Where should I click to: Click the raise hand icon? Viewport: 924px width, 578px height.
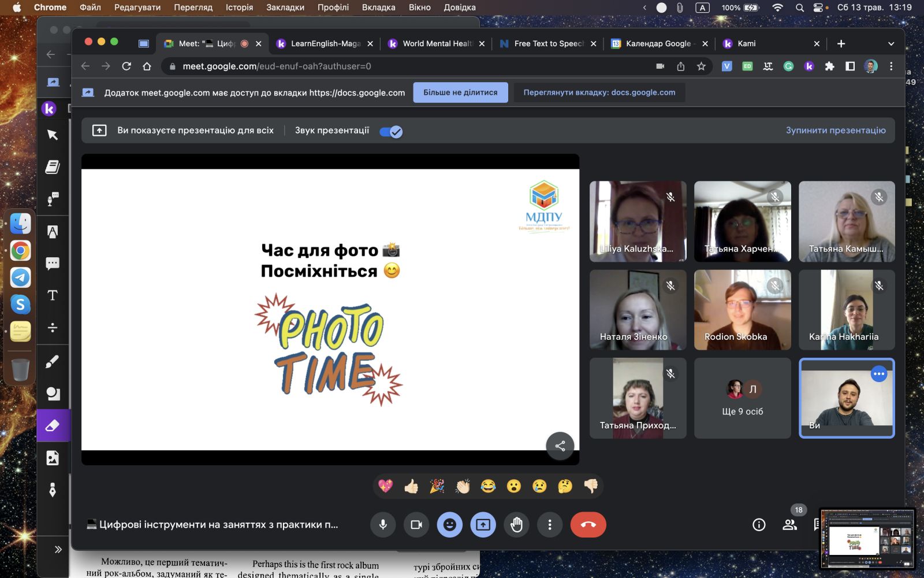point(516,525)
